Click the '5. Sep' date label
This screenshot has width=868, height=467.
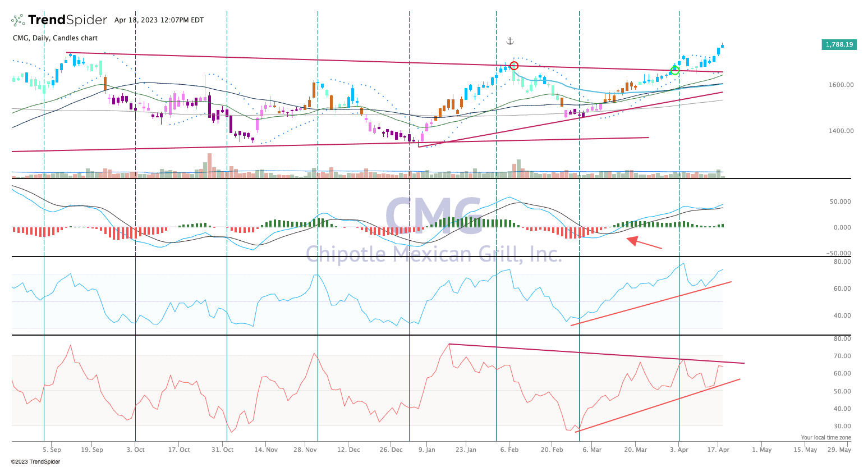52,450
